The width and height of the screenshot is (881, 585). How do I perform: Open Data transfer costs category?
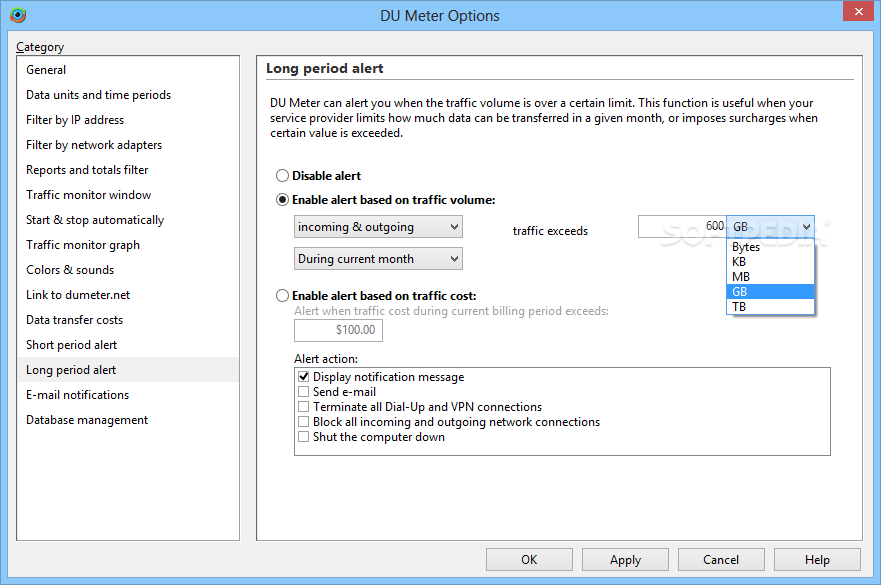click(x=128, y=320)
